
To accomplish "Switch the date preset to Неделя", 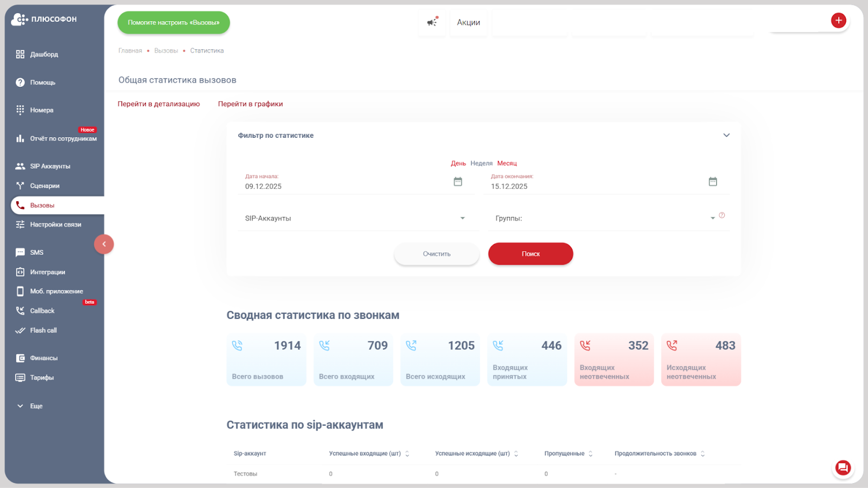I will click(481, 163).
